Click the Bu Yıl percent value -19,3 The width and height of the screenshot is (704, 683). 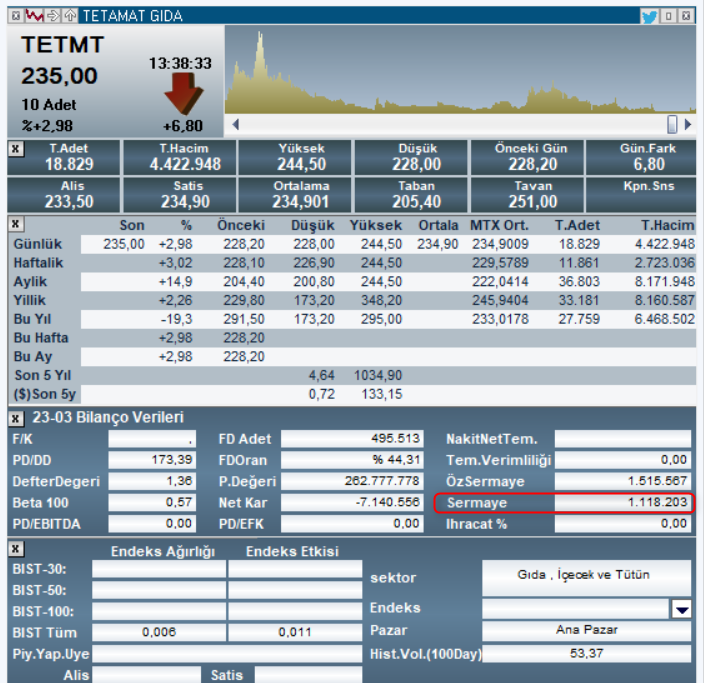point(176,319)
